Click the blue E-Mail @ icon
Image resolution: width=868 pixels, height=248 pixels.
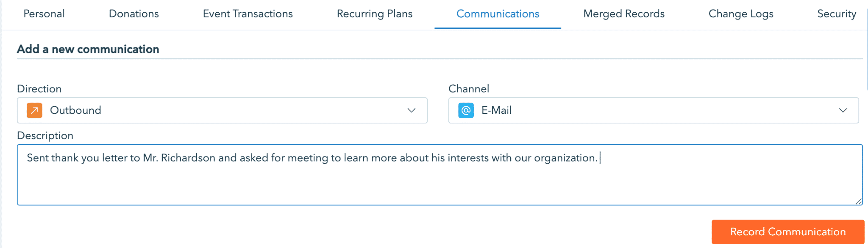[465, 110]
